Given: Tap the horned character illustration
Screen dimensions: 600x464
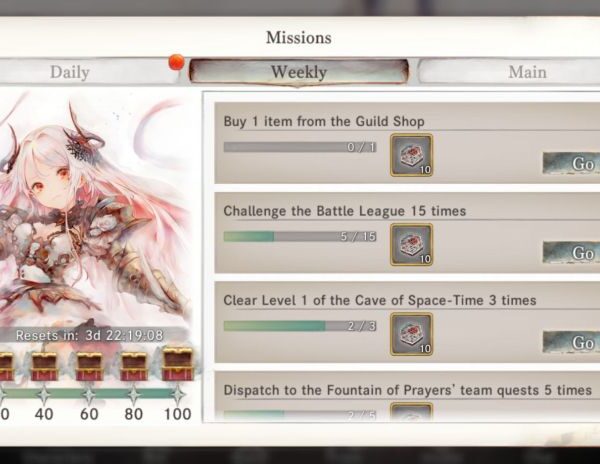Looking at the screenshot, I should (94, 208).
